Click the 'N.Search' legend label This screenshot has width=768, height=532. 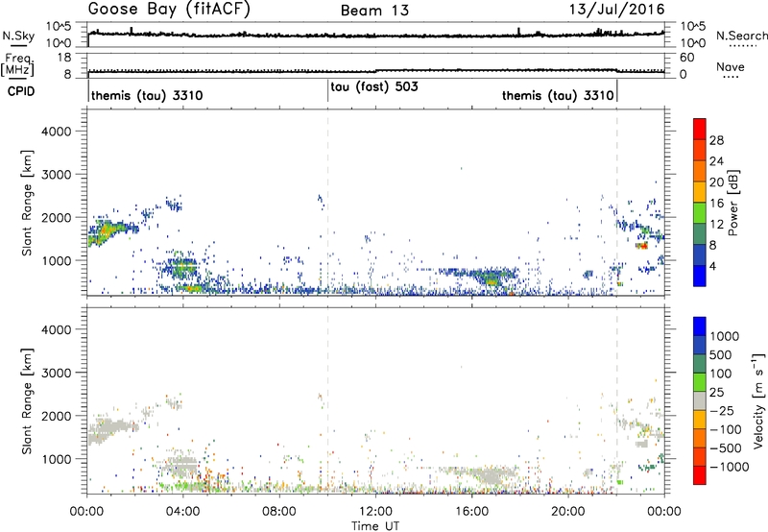pyautogui.click(x=741, y=36)
